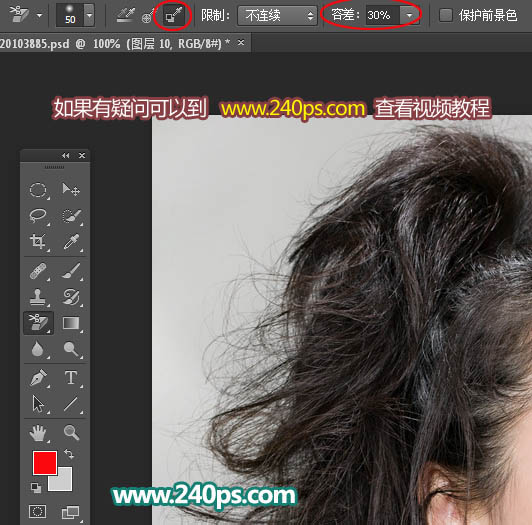The height and width of the screenshot is (525, 532).
Task: Toggle Quick Mask mode
Action: [x=38, y=511]
